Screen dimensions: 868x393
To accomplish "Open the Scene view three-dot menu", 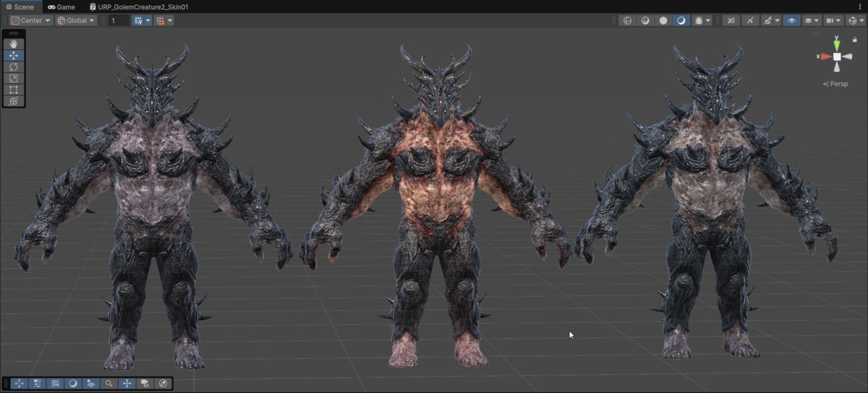I will point(860,7).
